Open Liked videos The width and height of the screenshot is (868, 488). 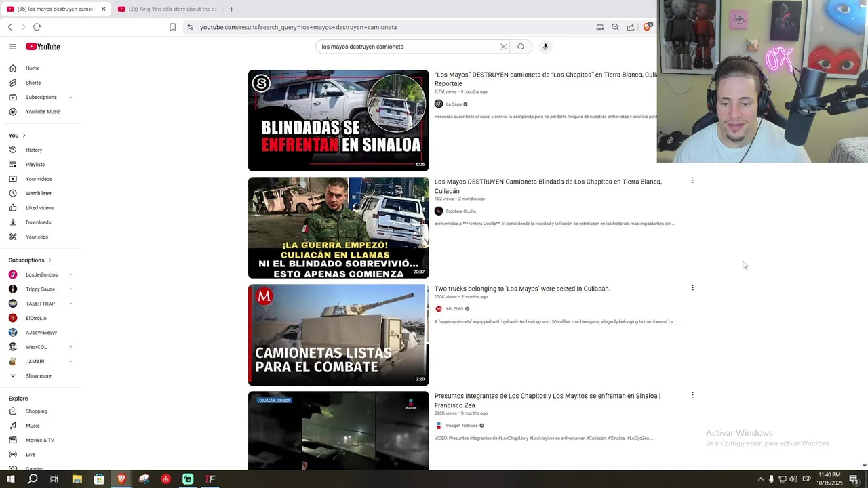click(x=41, y=208)
